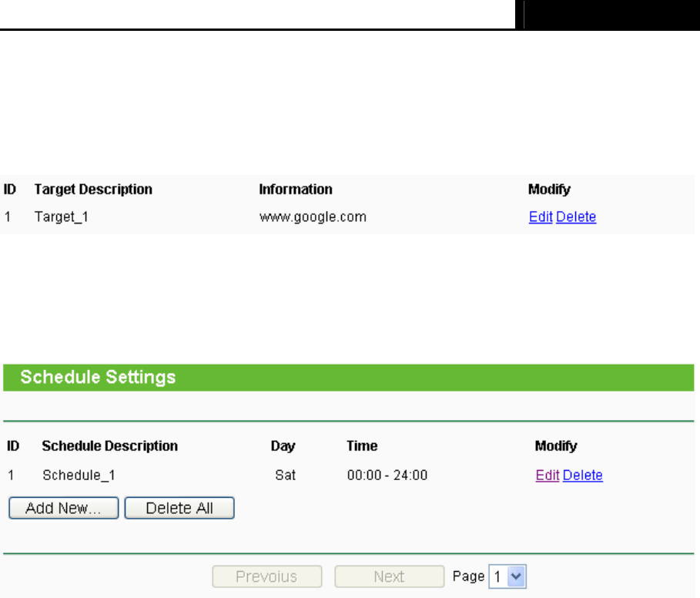The width and height of the screenshot is (700, 598).
Task: Delete the Target_1 entry
Action: [576, 217]
